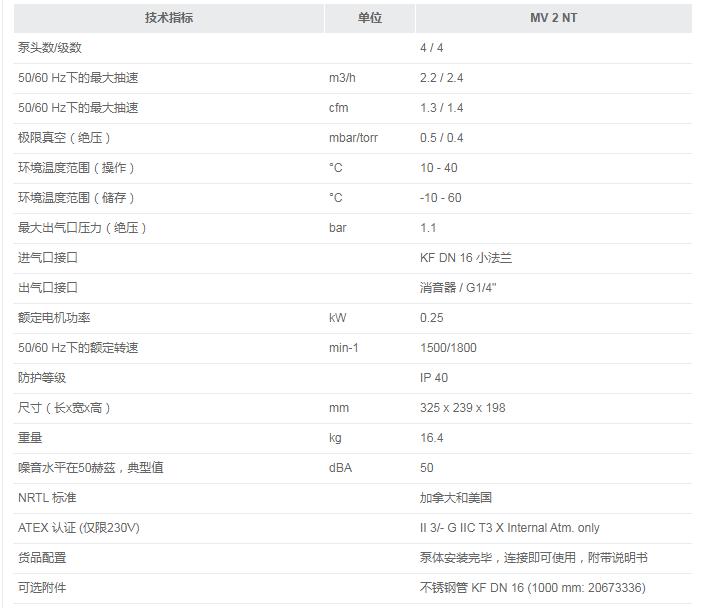Screen dimensions: 701x608
Task: Click the mbar/torr unit cell
Action: pyautogui.click(x=353, y=138)
